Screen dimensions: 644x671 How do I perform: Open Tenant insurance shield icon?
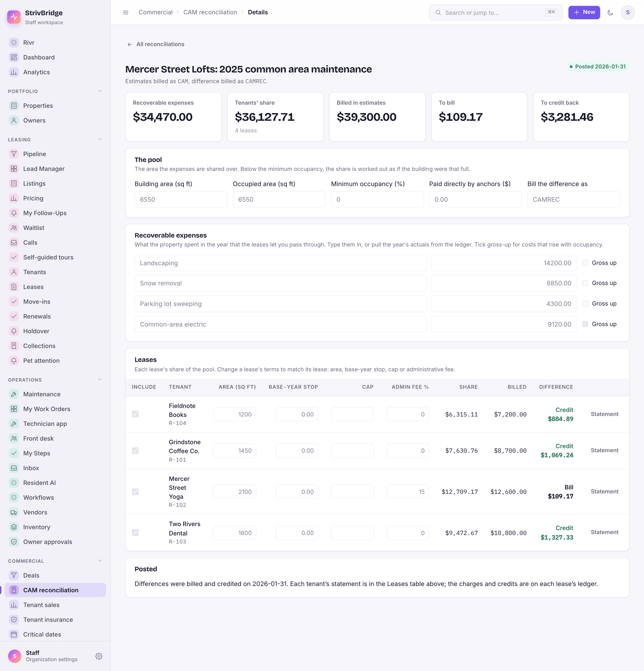(14, 620)
